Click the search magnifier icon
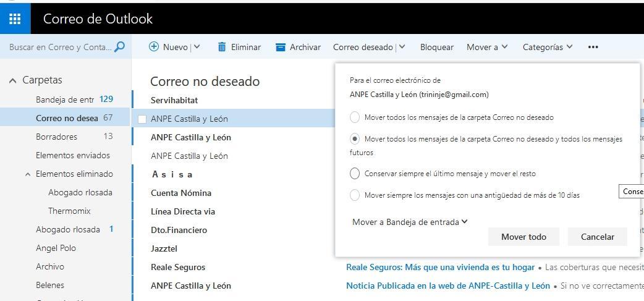This screenshot has height=301, width=644. [x=119, y=47]
